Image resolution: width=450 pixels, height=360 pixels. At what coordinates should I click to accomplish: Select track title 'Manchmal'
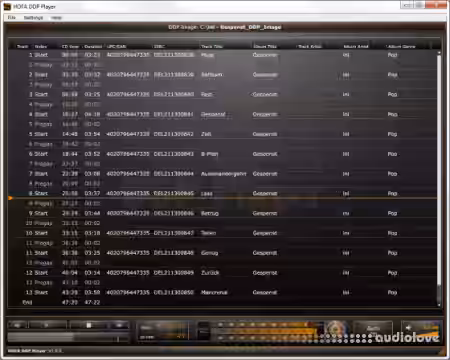tap(214, 292)
